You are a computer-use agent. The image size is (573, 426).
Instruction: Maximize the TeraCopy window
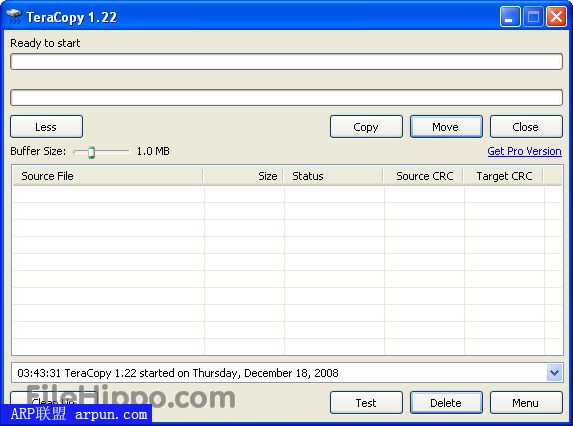point(533,17)
